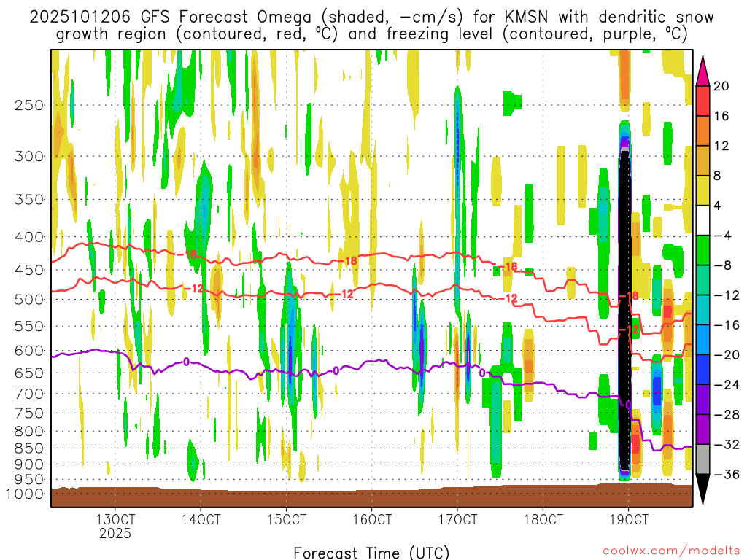Click the 1000 pressure level label
The height and width of the screenshot is (560, 747).
click(25, 494)
